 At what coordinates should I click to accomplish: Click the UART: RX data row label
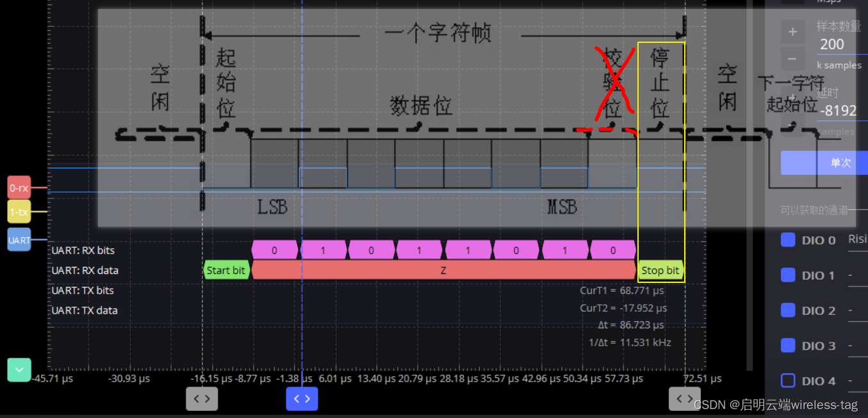[x=85, y=270]
